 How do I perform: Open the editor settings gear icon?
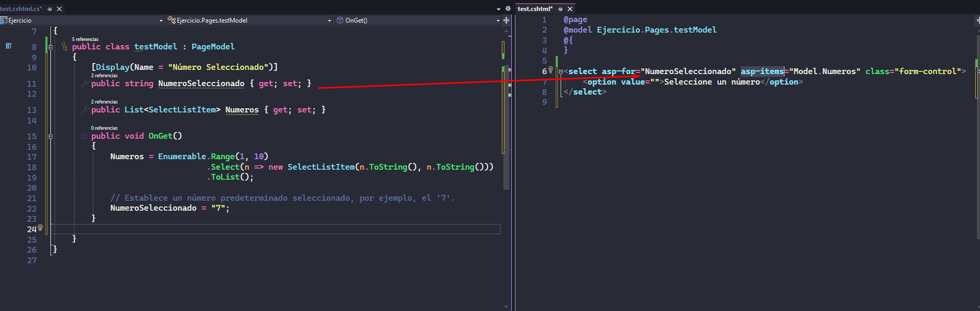click(508, 9)
